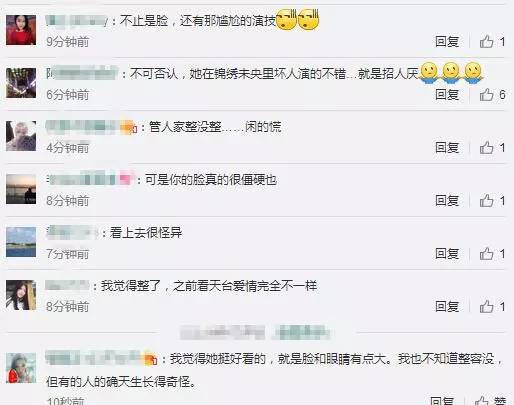Open the sunset silhouette avatar profile
Screen dimensions: 514x405
point(21,189)
